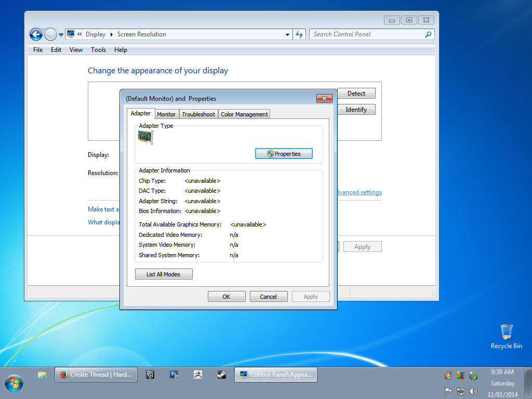Click the Dedicated Video Memory n/a value
The image size is (532, 399).
(234, 235)
